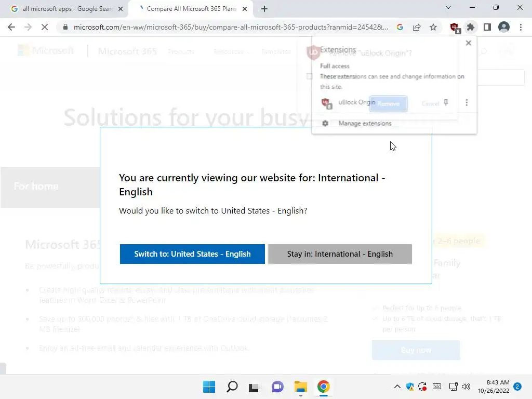532x399 pixels.
Task: Cancel the uBlock removal dialog
Action: click(430, 103)
